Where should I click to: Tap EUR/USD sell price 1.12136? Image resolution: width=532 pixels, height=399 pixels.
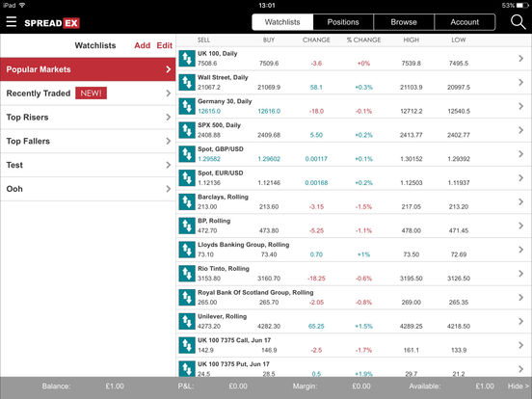pyautogui.click(x=209, y=183)
